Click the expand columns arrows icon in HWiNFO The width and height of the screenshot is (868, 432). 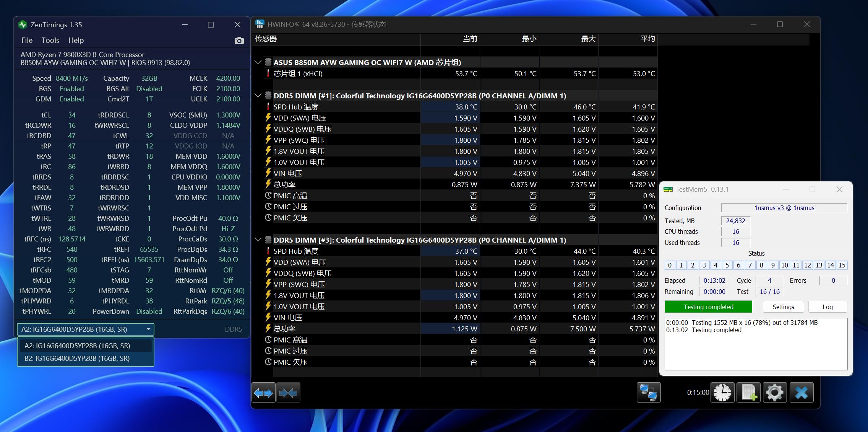point(263,392)
